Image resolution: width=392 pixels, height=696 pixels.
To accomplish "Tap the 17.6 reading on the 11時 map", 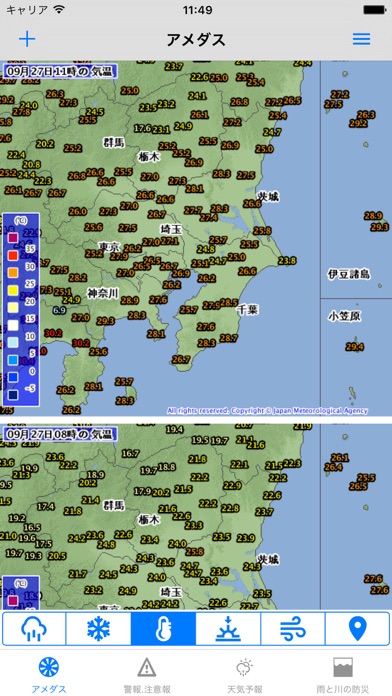I will [143, 128].
